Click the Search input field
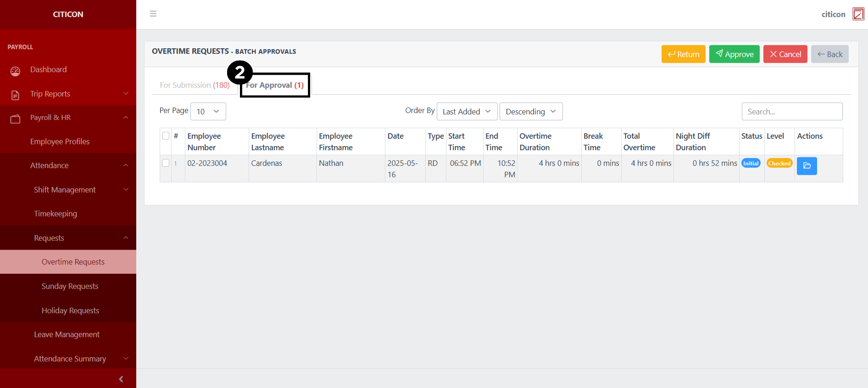This screenshot has height=388, width=868. tap(792, 112)
